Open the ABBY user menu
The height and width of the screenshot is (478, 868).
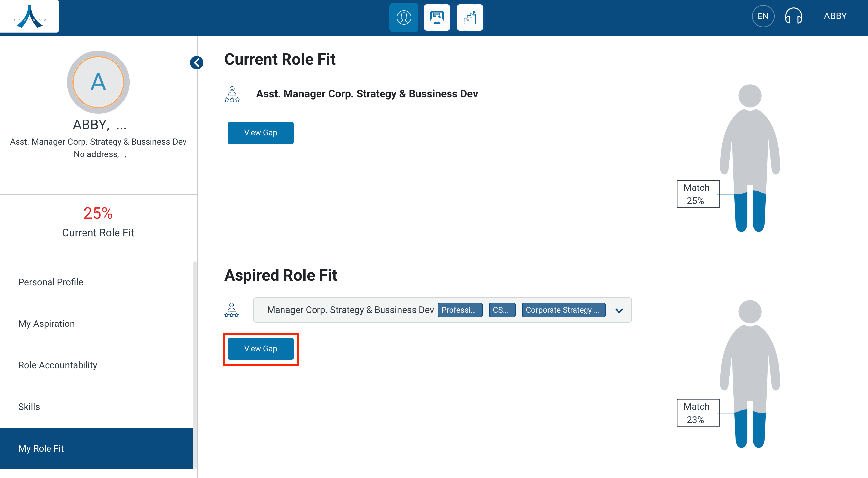point(835,16)
